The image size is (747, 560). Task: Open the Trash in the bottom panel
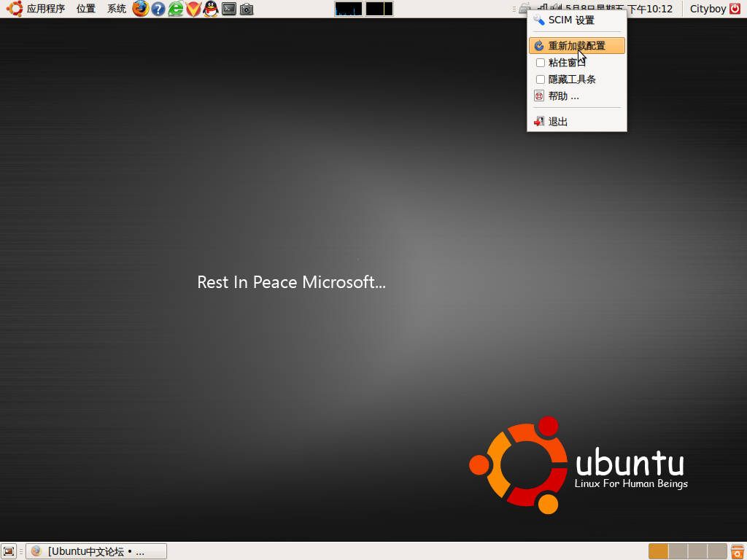(x=737, y=551)
